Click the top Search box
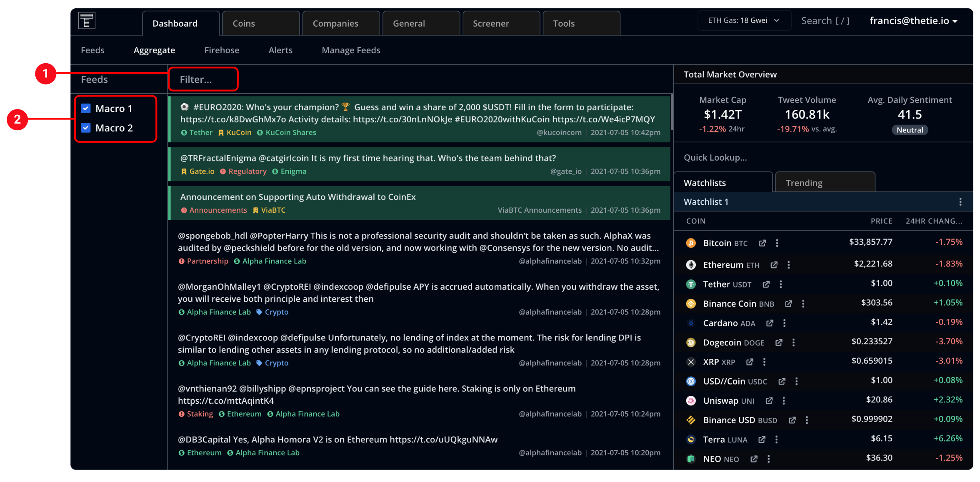The image size is (980, 482). tap(825, 21)
